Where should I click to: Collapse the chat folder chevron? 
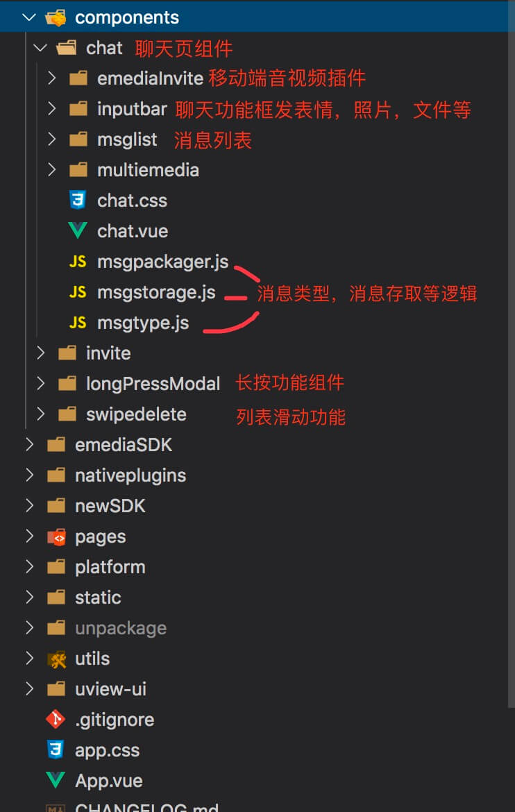click(40, 48)
